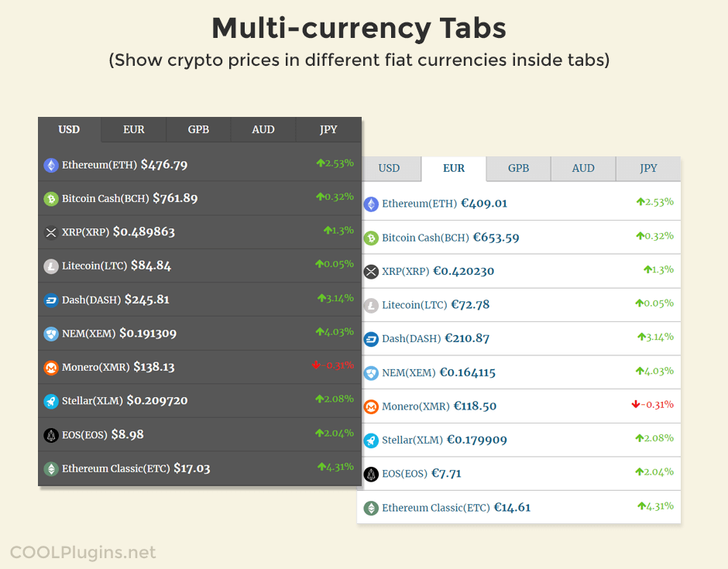Viewport: 728px width, 569px height.
Task: Switch to the JPY tab in the light widget
Action: 648,168
